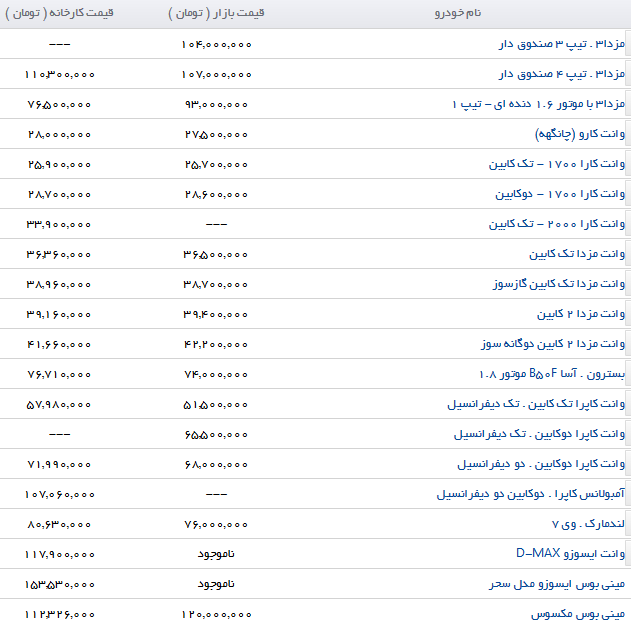
Task: Open وانت مزدا ۲ کابین دوگانه سوز link
Action: point(553,344)
